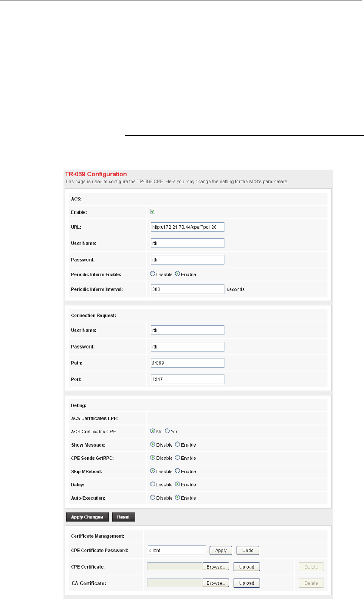This screenshot has width=364, height=599.
Task: Click the 'seconds' unit text
Action: tap(236, 289)
